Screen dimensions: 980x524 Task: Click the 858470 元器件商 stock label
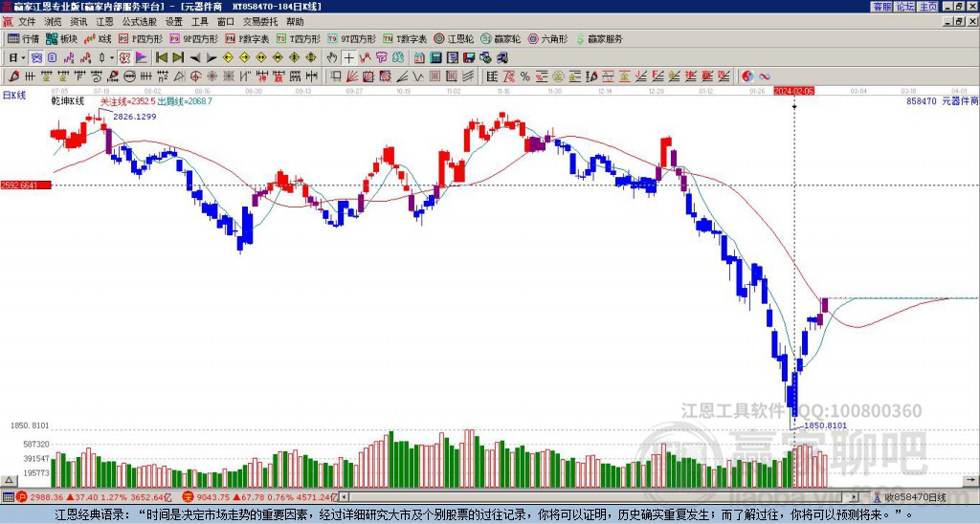pos(942,100)
